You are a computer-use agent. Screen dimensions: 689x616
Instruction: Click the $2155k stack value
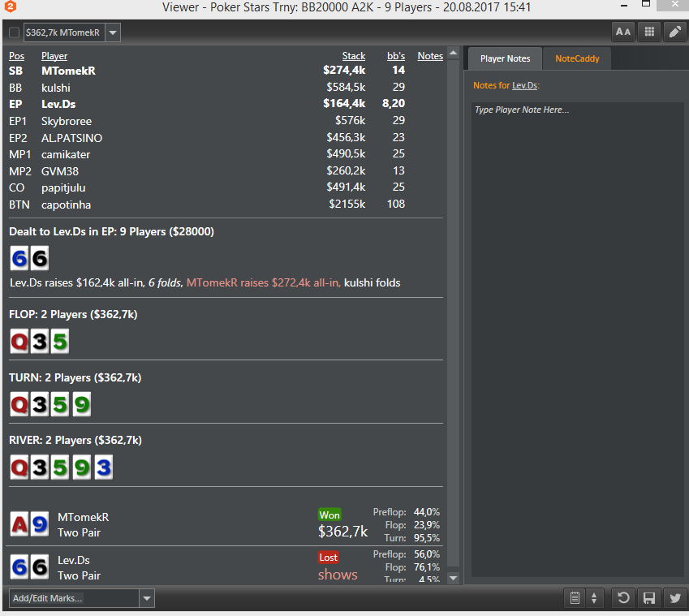coord(347,204)
